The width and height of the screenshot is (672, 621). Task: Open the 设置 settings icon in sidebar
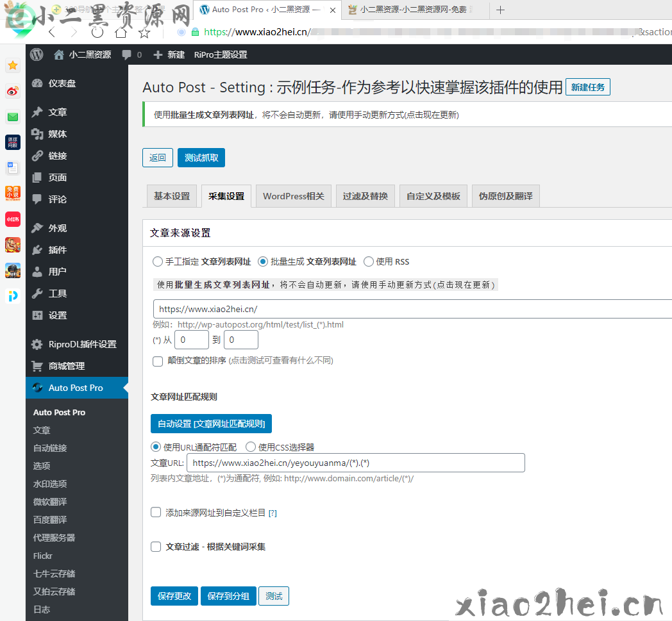38,316
